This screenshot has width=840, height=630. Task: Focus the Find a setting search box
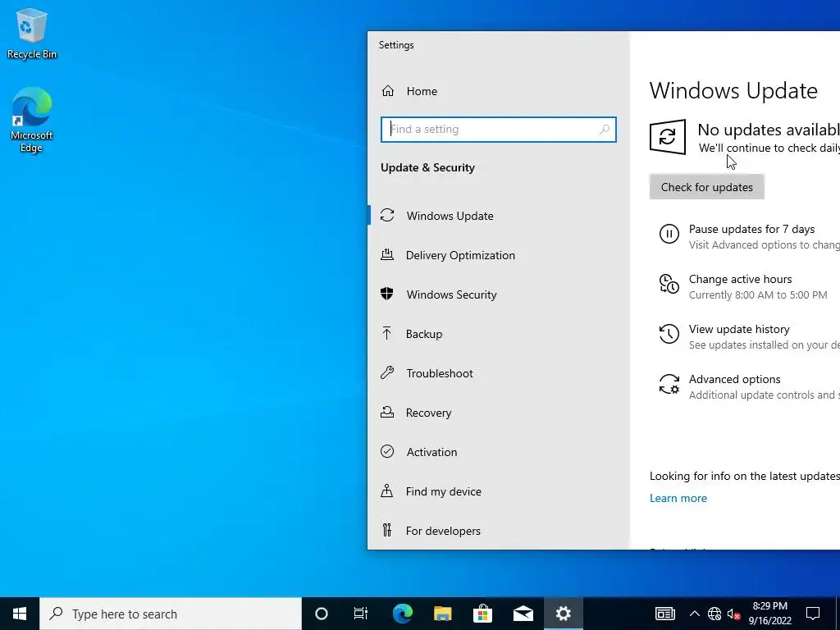pyautogui.click(x=498, y=129)
